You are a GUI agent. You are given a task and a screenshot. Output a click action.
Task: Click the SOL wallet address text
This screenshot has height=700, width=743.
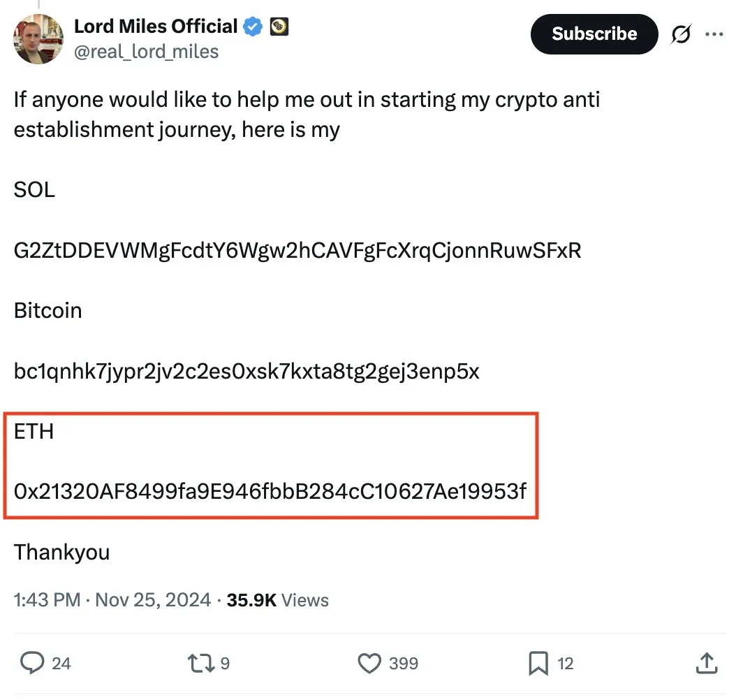tap(297, 250)
